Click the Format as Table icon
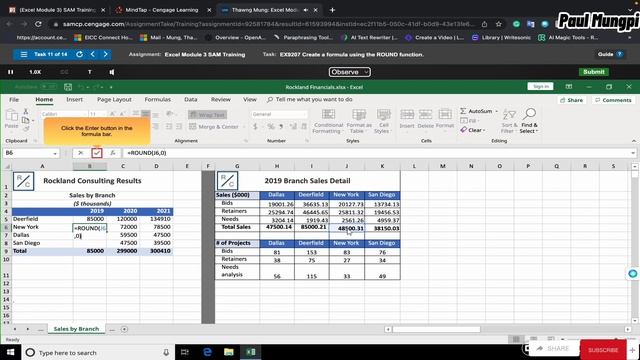Image resolution: width=640 pixels, height=360 pixels. [x=359, y=114]
